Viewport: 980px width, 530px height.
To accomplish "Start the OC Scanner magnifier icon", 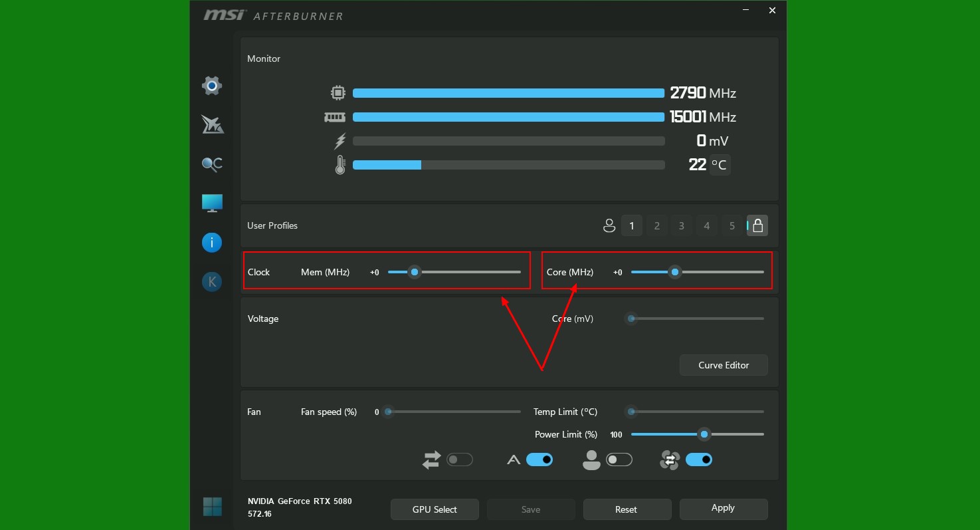I will (x=212, y=164).
